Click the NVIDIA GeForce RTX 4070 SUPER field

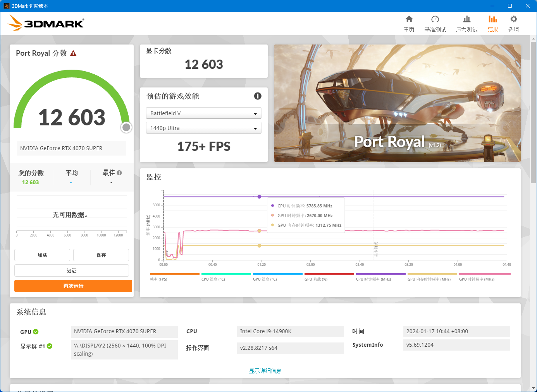[71, 148]
